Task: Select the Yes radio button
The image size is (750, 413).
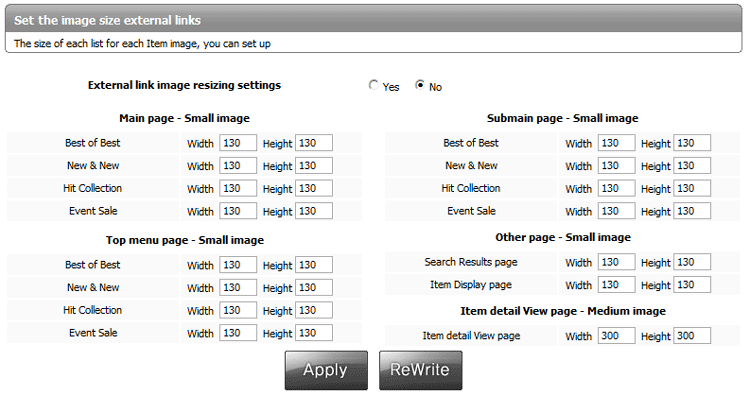Action: tap(374, 86)
